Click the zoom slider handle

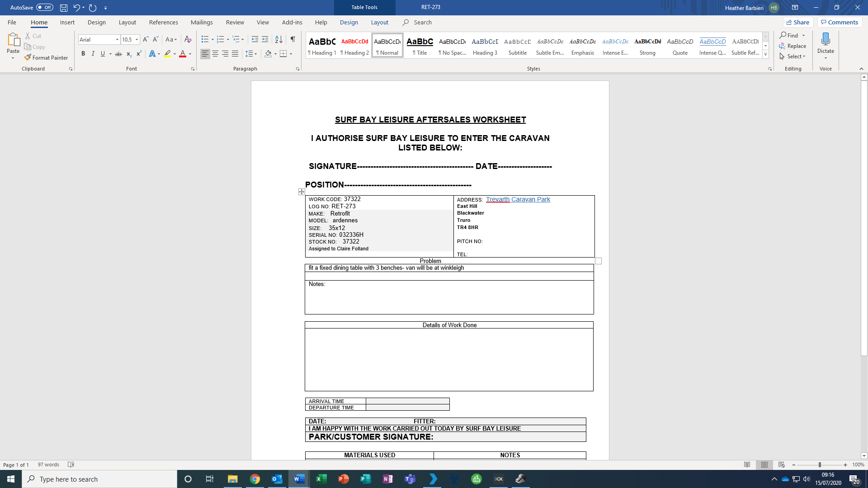(819, 465)
